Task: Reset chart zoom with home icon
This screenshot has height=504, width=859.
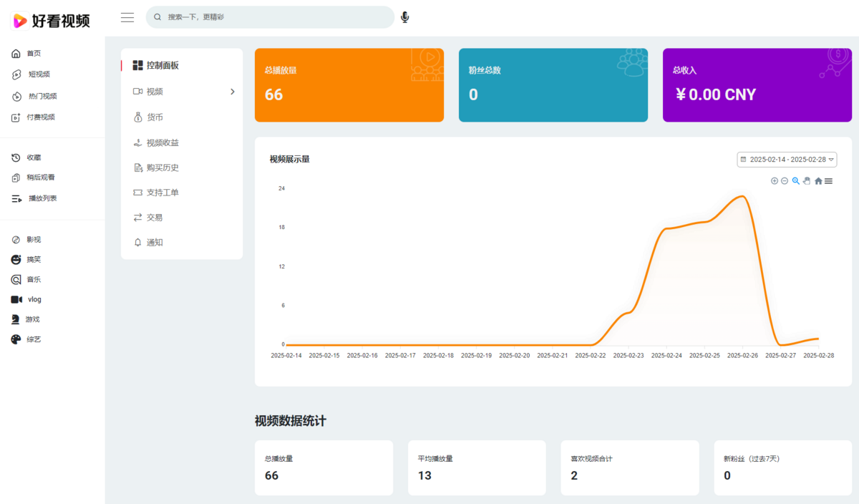Action: pos(818,181)
